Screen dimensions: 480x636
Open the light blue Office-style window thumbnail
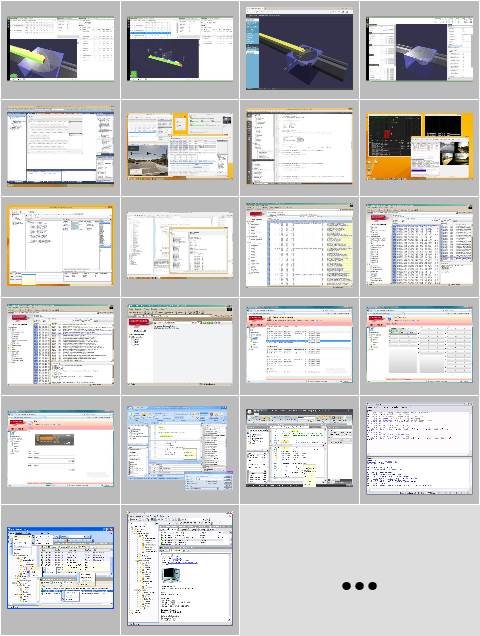pyautogui.click(x=180, y=448)
